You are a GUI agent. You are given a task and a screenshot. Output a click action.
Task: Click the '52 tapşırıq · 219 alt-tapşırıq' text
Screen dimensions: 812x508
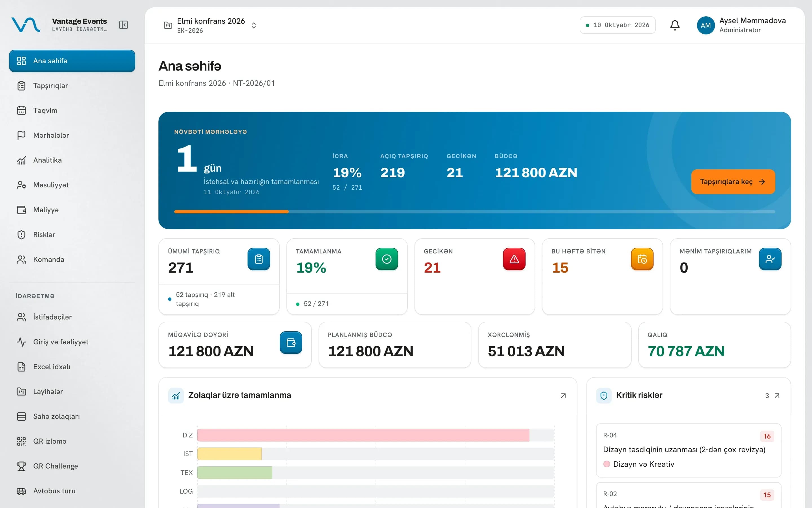[x=206, y=299]
